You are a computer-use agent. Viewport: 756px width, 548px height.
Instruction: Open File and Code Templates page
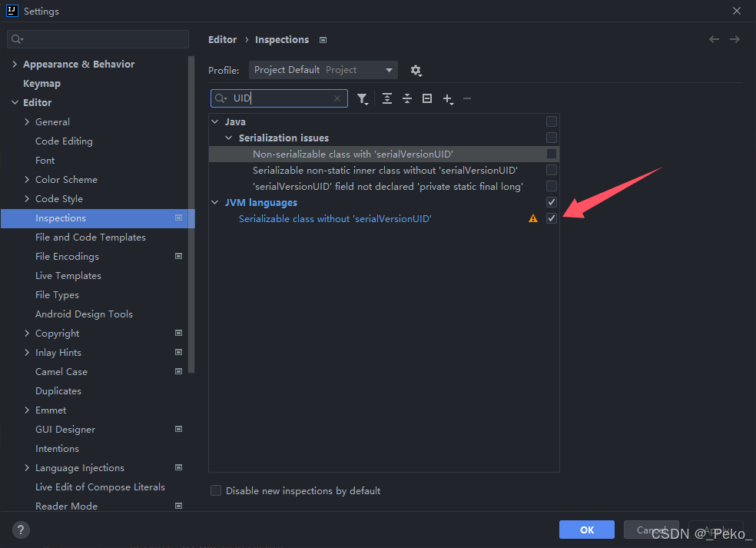pos(91,237)
